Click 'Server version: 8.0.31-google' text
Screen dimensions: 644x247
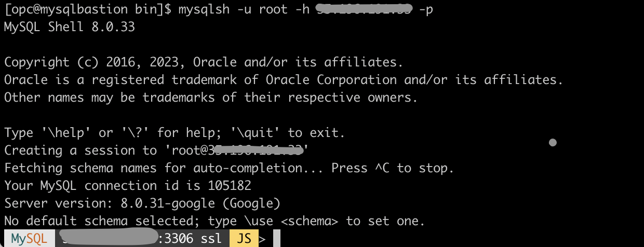(x=117, y=203)
